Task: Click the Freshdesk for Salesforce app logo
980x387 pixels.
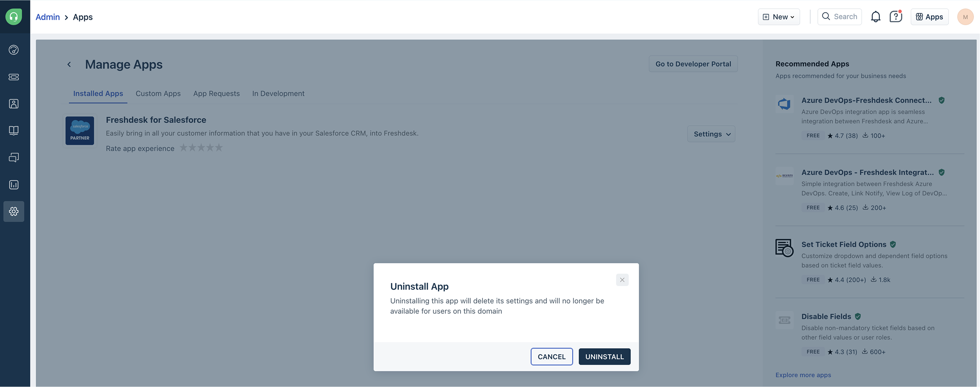Action: coord(79,130)
